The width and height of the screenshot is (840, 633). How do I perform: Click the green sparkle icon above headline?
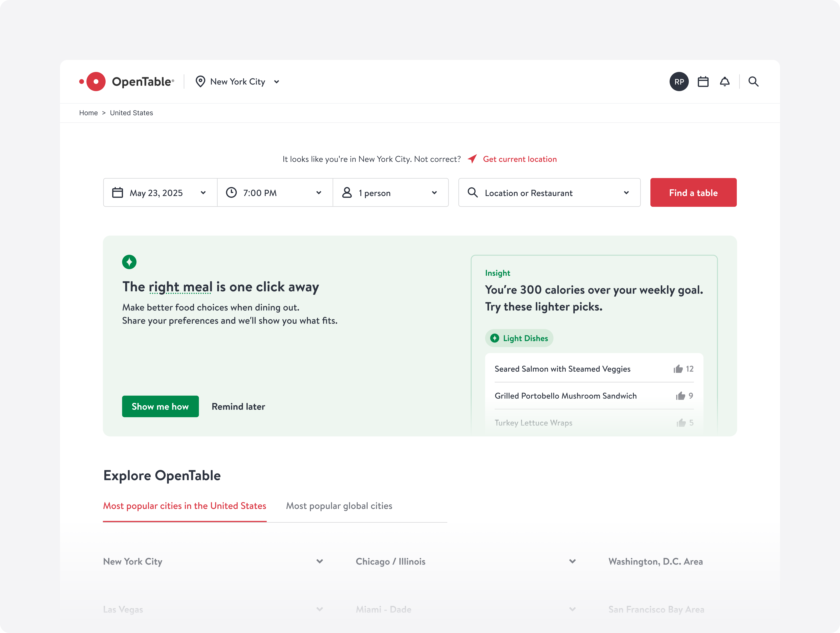coord(129,262)
